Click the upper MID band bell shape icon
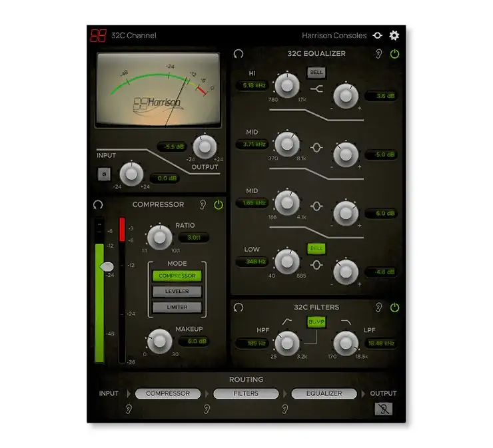Screen dimensions: 493x448 tap(316, 148)
